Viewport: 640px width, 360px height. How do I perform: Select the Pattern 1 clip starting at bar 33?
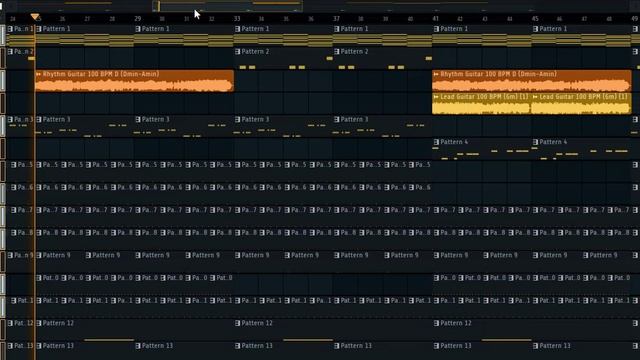(284, 36)
